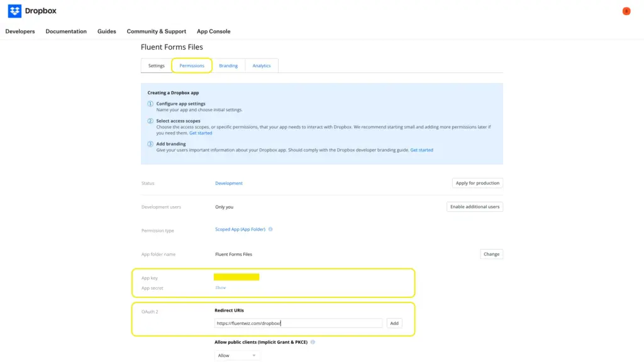
Task: Click the Apply for production button
Action: pos(479,183)
